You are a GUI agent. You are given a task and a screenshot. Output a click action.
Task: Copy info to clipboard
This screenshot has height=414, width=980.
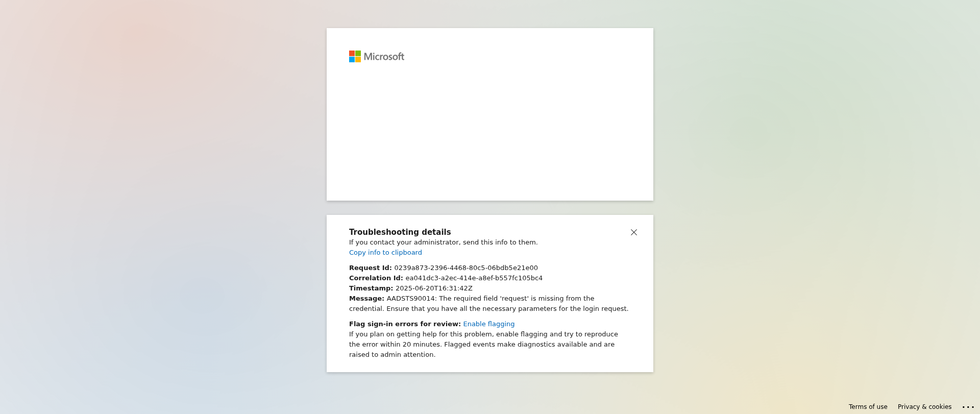(x=385, y=253)
